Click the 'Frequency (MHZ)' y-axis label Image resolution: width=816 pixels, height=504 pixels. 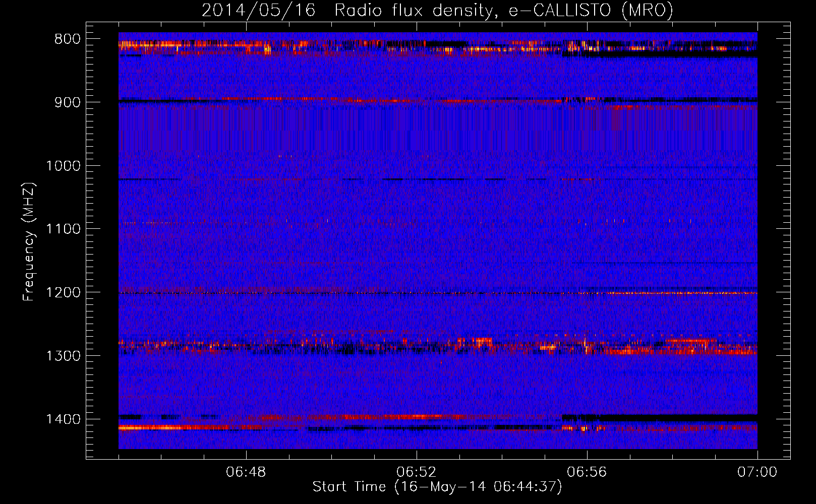(x=29, y=241)
